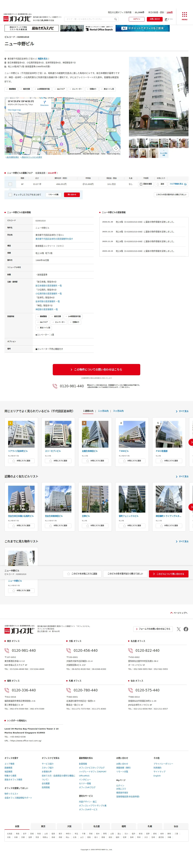This screenshot has width=193, height=868.
Task: Add 住友生命日本橋小伝馬町ビル to favorites
Action: (x=21, y=526)
